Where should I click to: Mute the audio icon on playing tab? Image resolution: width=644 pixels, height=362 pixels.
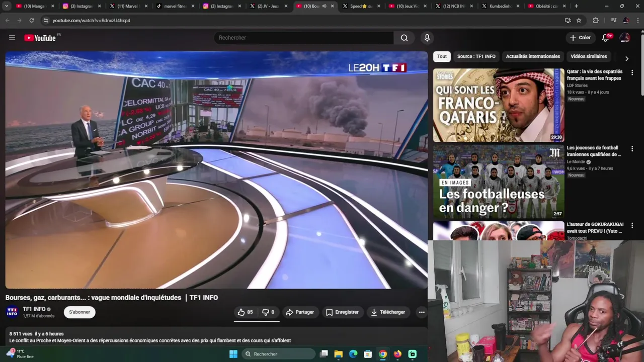click(x=324, y=6)
